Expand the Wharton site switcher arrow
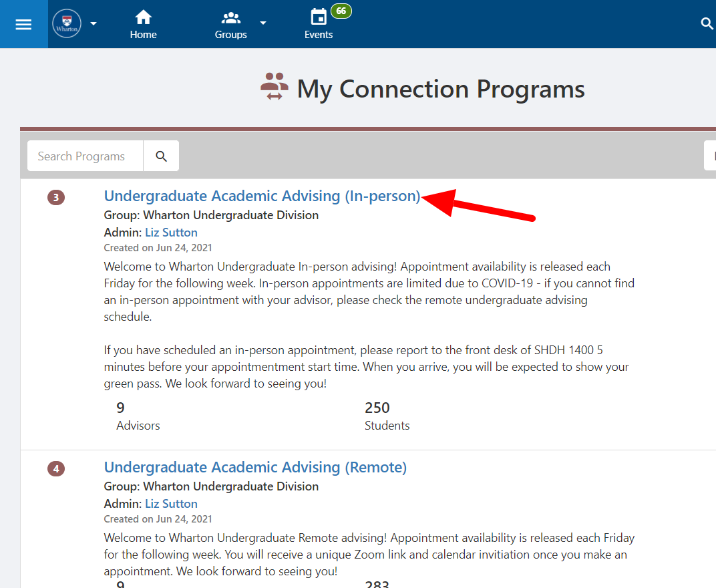716x588 pixels. pyautogui.click(x=94, y=23)
